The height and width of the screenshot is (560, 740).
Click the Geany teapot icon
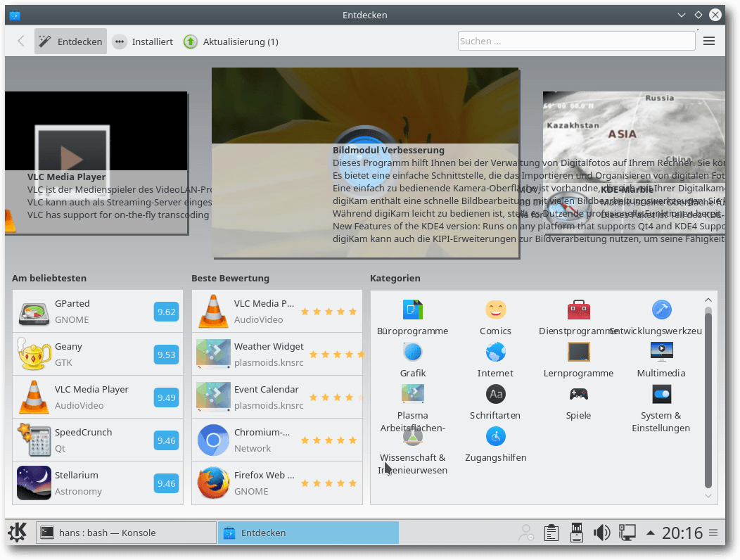pos(34,354)
